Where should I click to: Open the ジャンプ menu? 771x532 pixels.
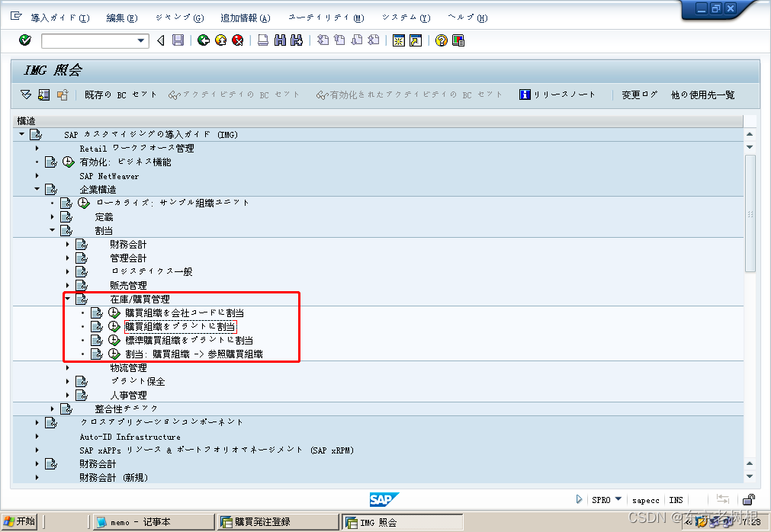pos(179,18)
